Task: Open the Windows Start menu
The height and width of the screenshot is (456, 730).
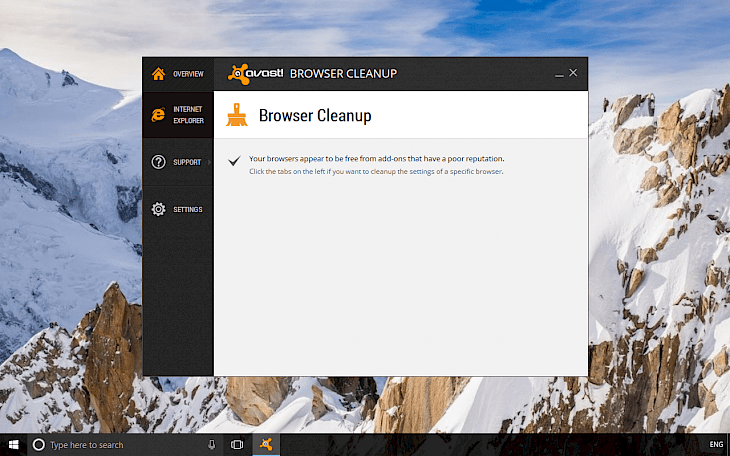Action: (14, 445)
